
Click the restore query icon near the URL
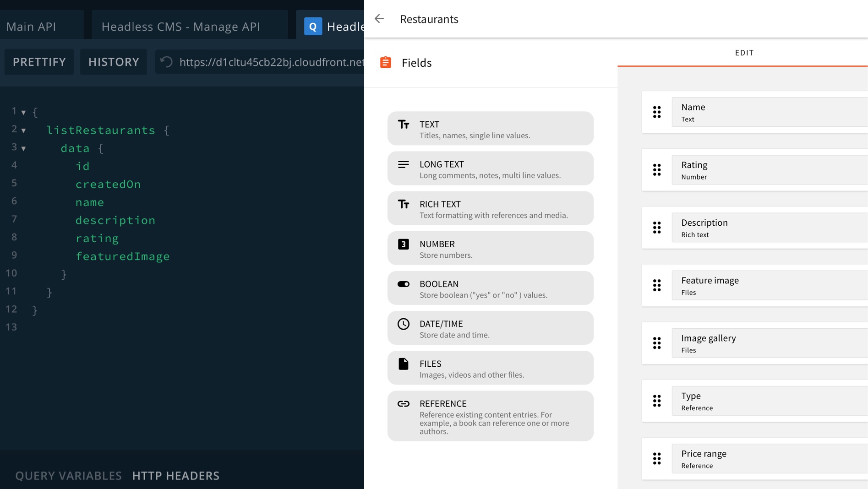point(165,62)
